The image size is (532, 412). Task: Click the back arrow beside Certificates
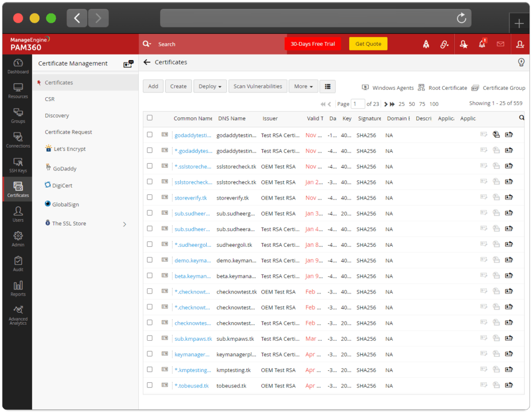tap(147, 62)
